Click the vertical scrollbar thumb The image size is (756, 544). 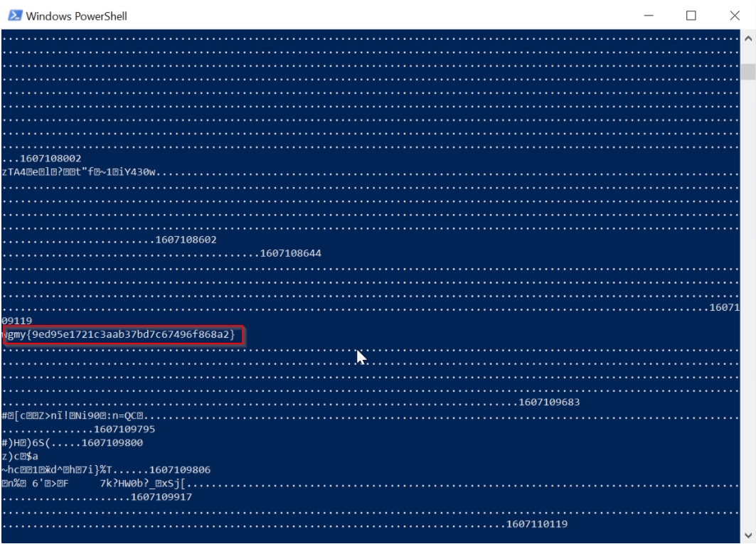click(x=747, y=72)
